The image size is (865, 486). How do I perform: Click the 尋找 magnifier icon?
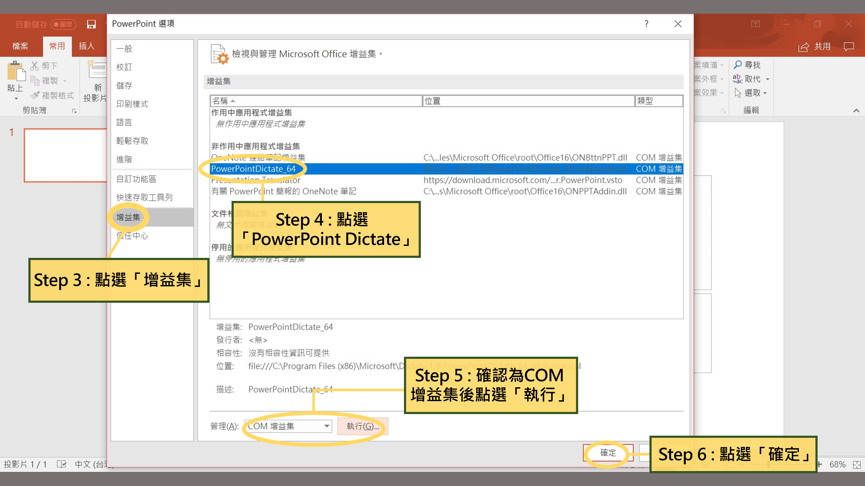click(738, 65)
